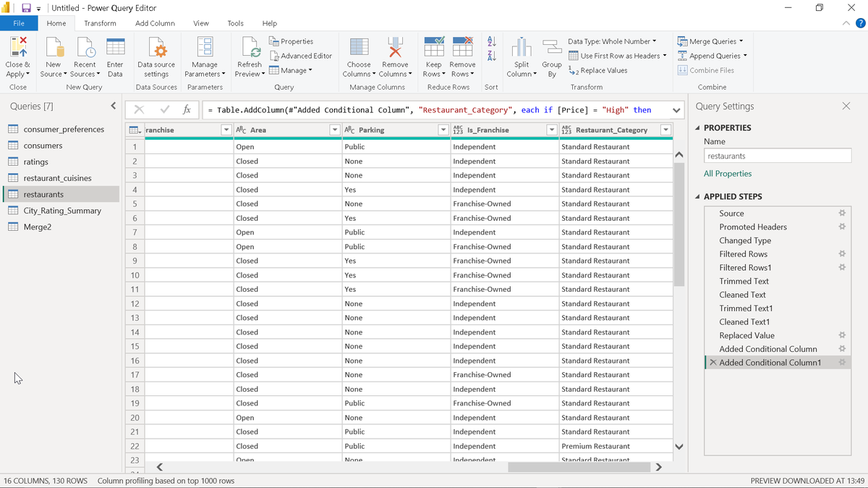Open the Advanced Editor
The height and width of the screenshot is (488, 868).
301,56
